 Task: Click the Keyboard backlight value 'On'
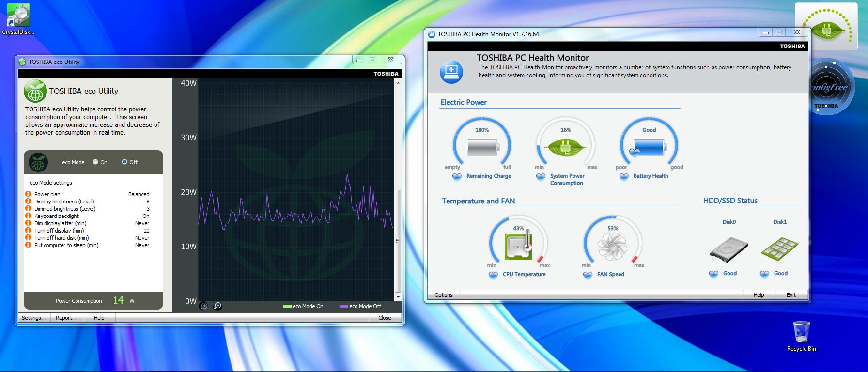[x=146, y=216]
